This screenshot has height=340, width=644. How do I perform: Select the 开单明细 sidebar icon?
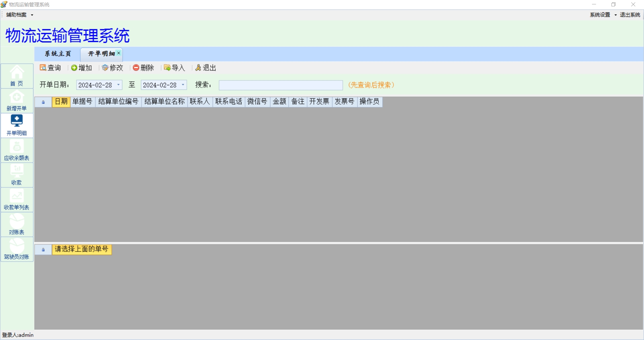coord(17,126)
